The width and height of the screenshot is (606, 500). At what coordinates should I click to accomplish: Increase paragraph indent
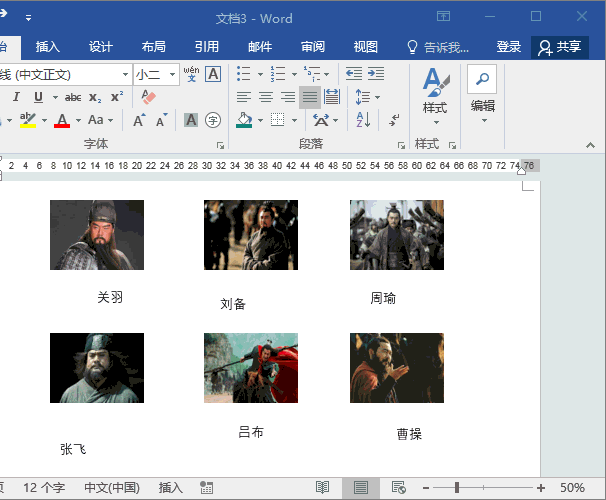coord(376,73)
